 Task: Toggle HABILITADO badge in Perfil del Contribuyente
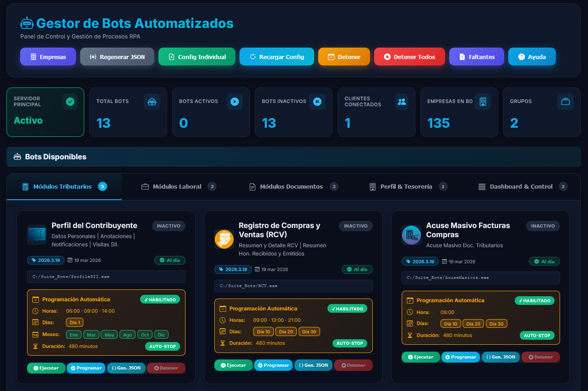pos(160,299)
